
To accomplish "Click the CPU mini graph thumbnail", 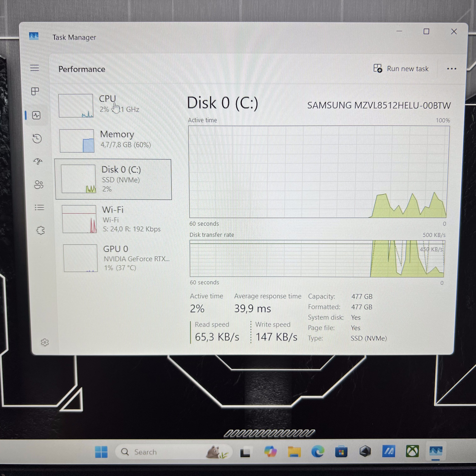I will tap(76, 105).
